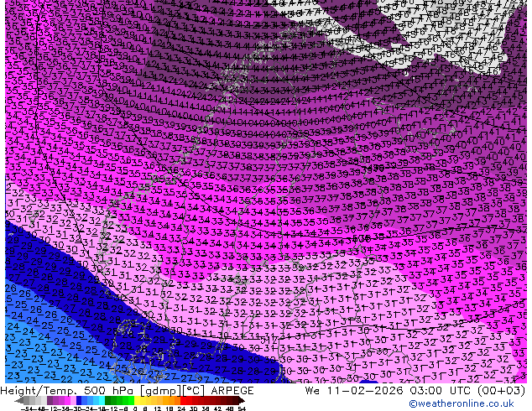Click the "[gdmp]" unit label

click(x=160, y=391)
